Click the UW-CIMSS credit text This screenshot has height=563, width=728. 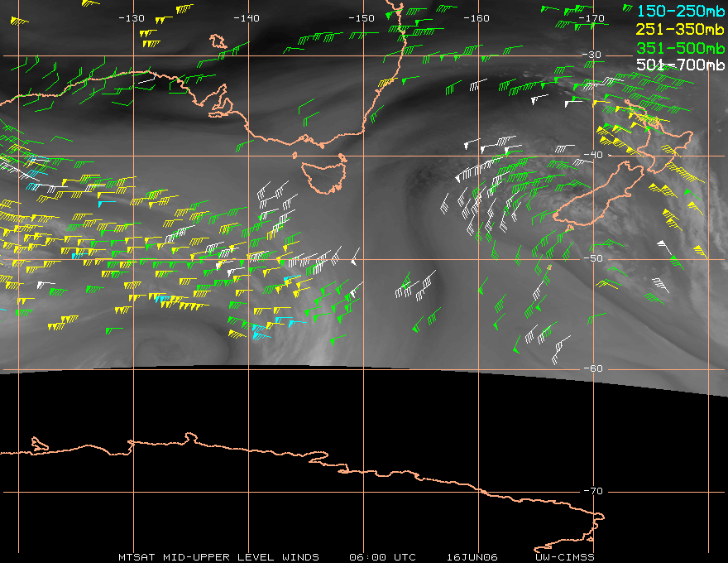click(x=565, y=557)
